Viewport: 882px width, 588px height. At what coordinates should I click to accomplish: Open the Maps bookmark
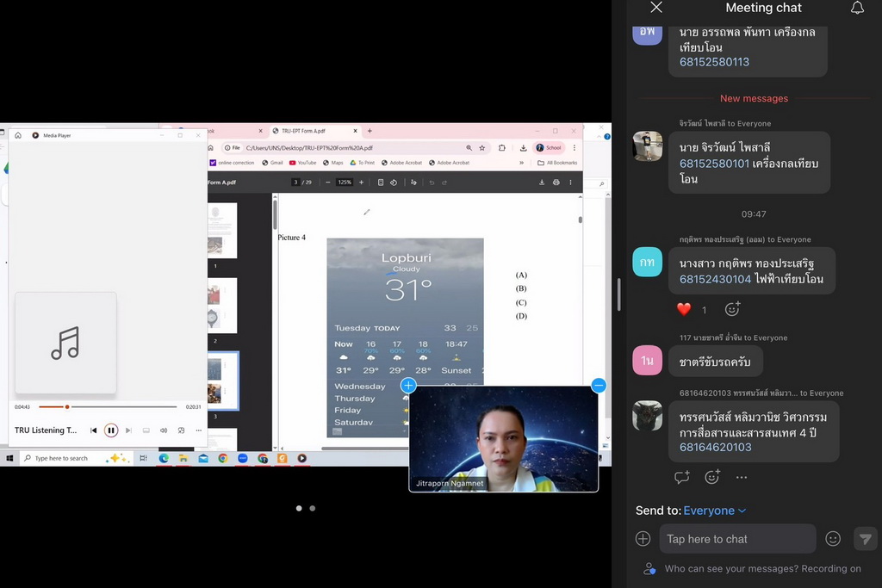[x=333, y=163]
